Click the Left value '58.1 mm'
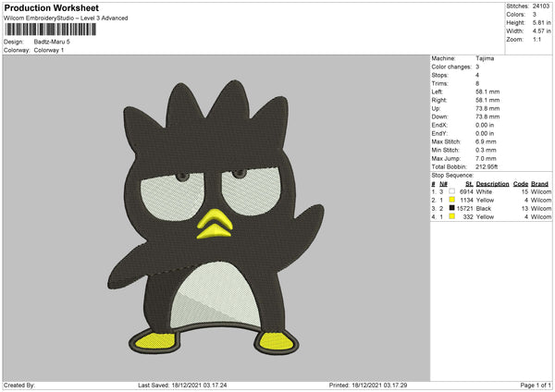Screen dimensions: 555x392 coord(487,92)
